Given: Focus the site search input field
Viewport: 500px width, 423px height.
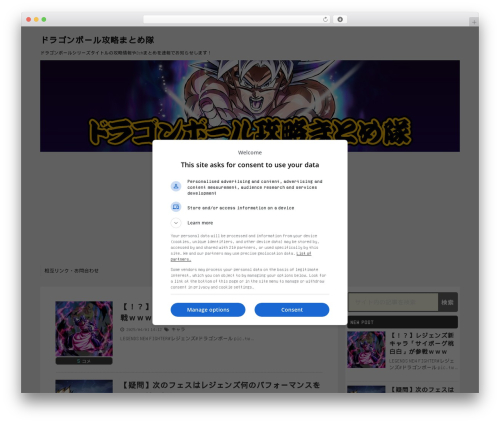Looking at the screenshot, I should pos(393,302).
